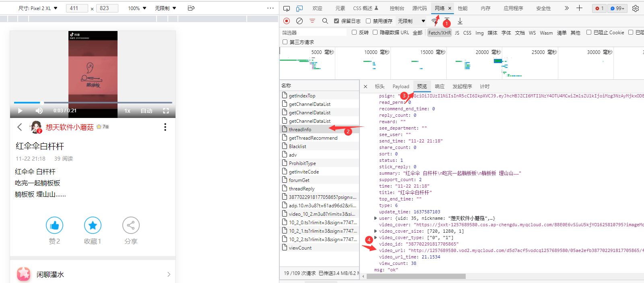Share the post with share icon
The width and height of the screenshot is (644, 283).
click(131, 225)
